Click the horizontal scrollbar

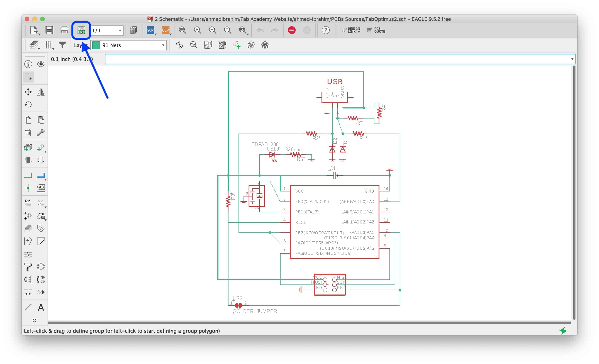[309, 323]
